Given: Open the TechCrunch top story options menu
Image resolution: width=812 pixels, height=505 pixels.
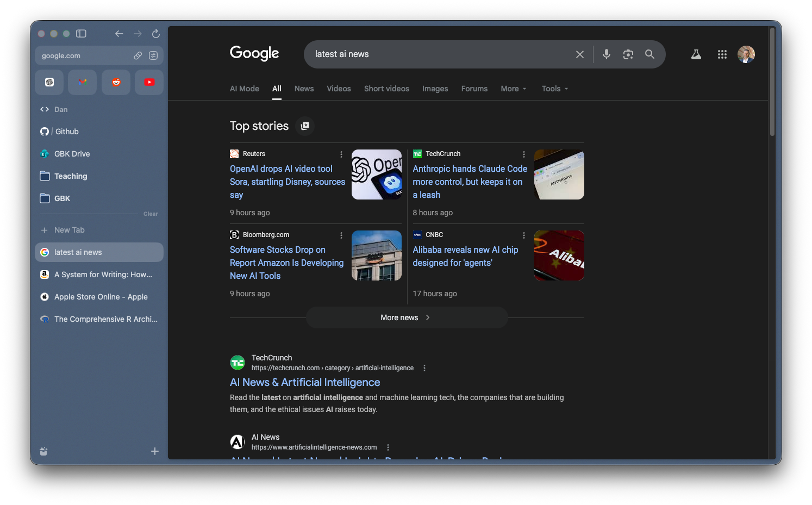Looking at the screenshot, I should pos(524,154).
